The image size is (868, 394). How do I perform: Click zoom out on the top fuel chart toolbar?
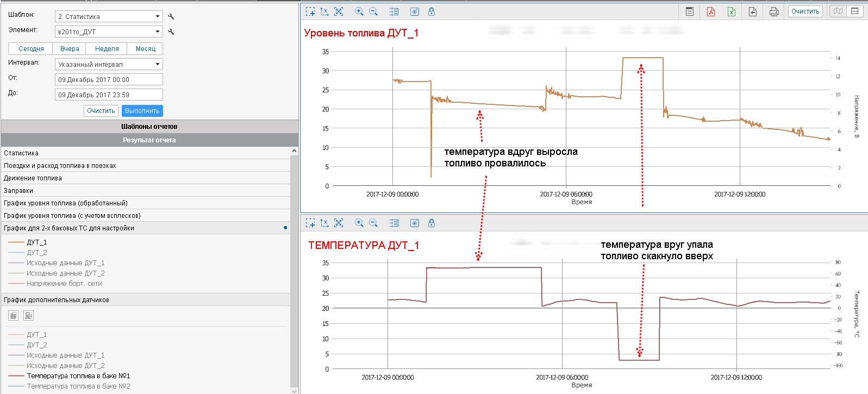click(x=373, y=11)
